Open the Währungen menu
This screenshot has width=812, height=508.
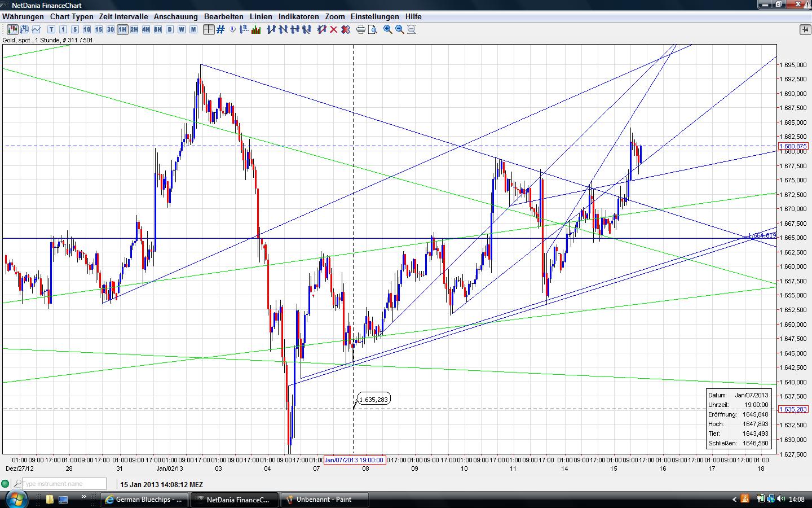click(x=23, y=16)
